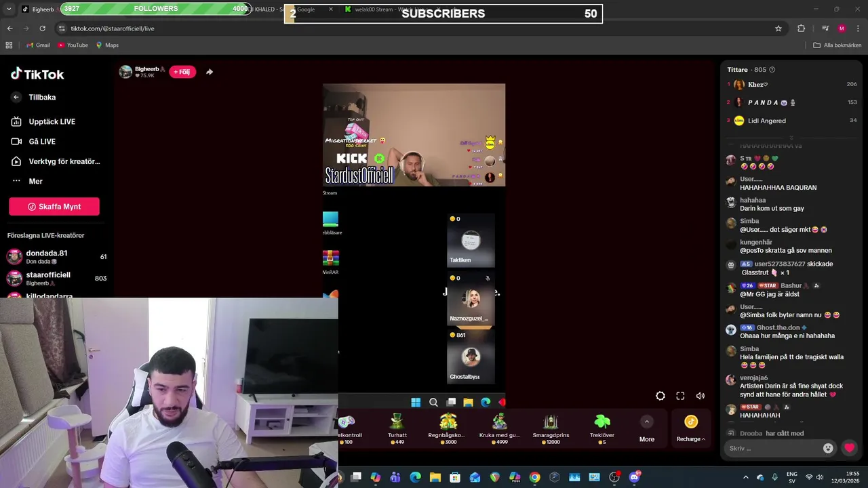868x488 pixels.
Task: Open File Explorer in taskbar
Action: [435, 477]
